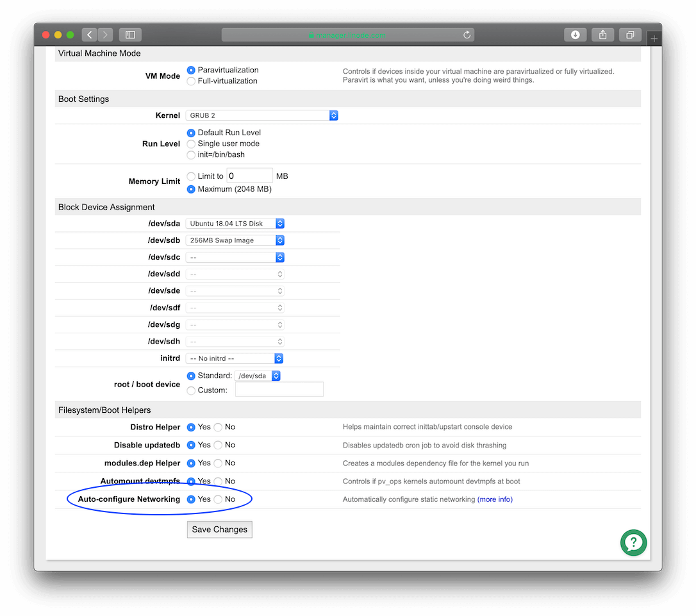Open the /dev/sdc device dropdown
Image resolution: width=696 pixels, height=616 pixels.
(x=235, y=258)
